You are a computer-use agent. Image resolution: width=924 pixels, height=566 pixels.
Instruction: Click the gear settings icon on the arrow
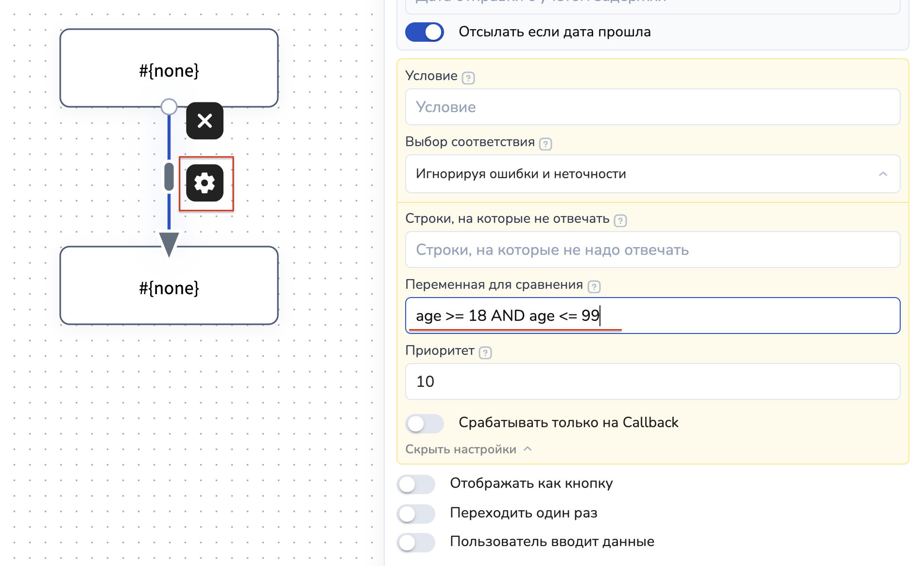tap(205, 183)
